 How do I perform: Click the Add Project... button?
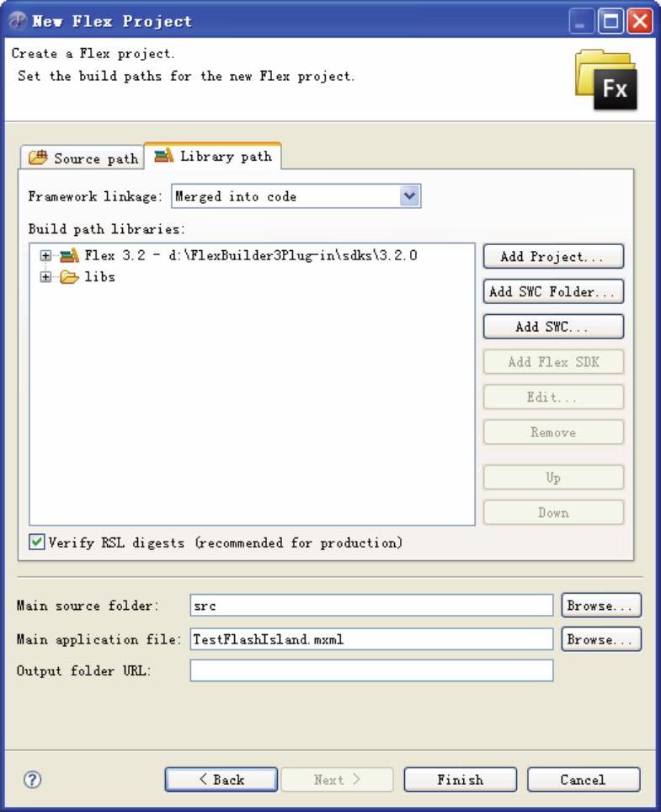553,256
